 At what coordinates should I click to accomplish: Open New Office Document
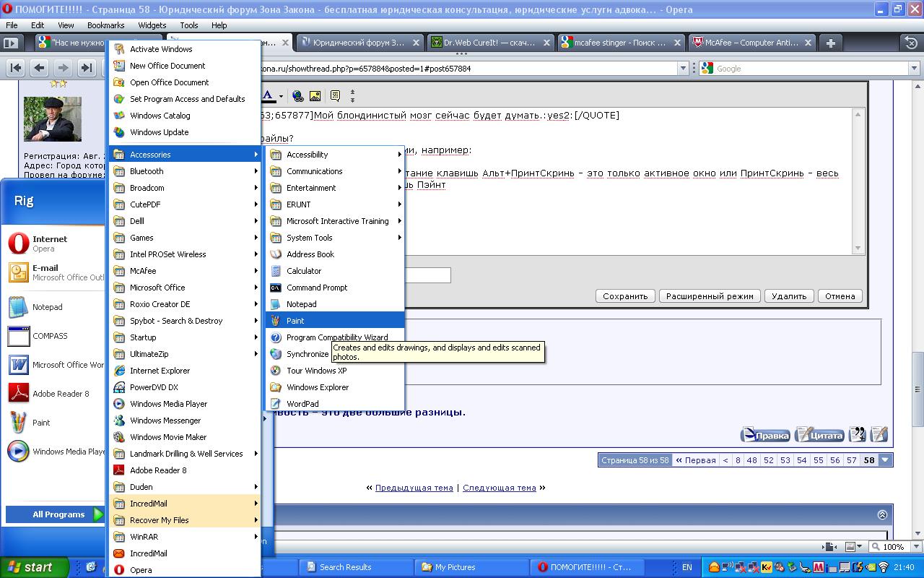(185, 66)
